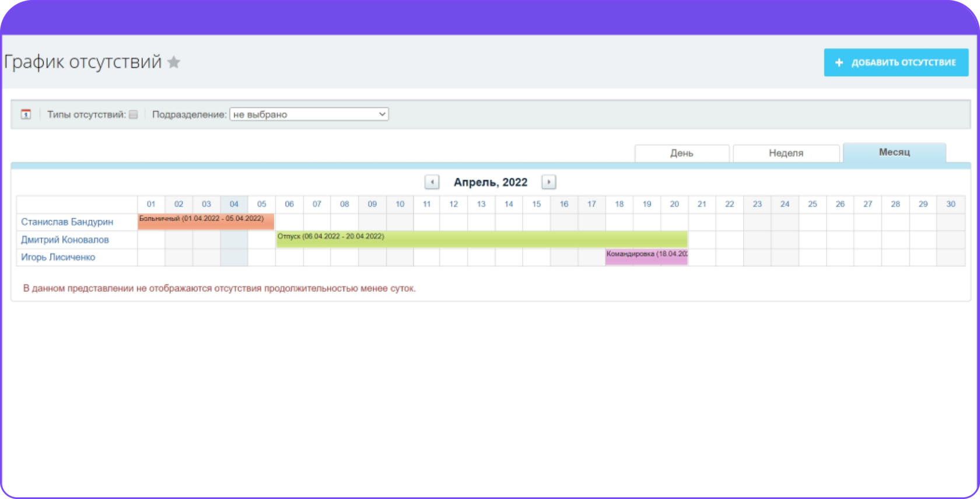Screen dimensions: 980x499
Task: Click the Добавить отсутствие button
Action: 896,62
